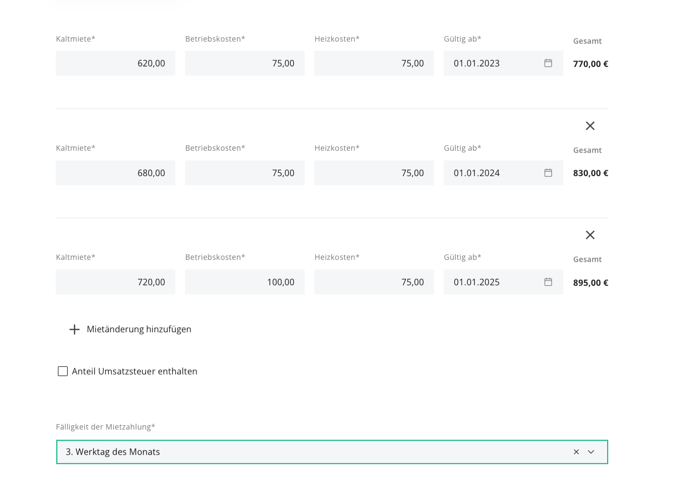The width and height of the screenshot is (678, 502).
Task: Edit Betriebskosten field in the 2023 row
Action: tap(245, 63)
